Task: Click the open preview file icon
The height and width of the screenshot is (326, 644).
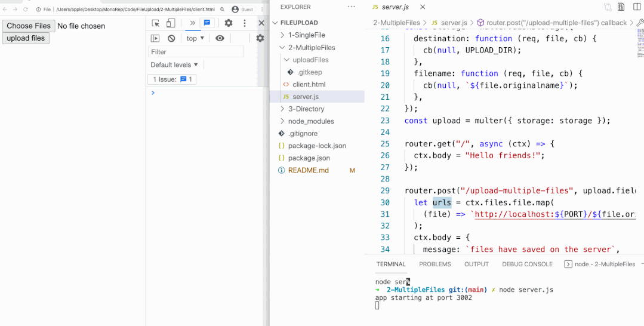Action: tap(621, 7)
